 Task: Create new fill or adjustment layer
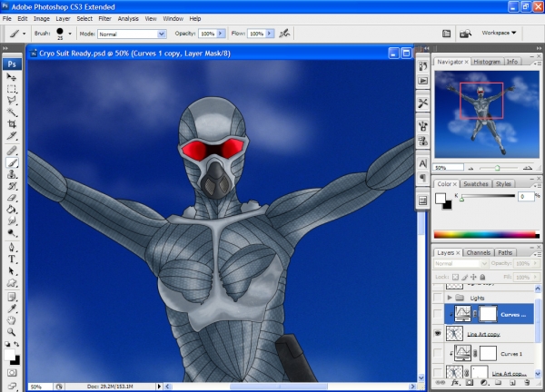[484, 383]
